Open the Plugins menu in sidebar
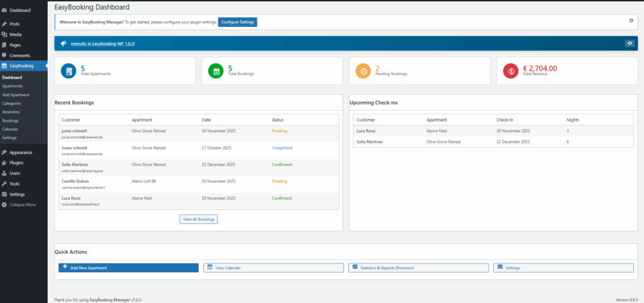The height and width of the screenshot is (303, 644). [x=17, y=162]
